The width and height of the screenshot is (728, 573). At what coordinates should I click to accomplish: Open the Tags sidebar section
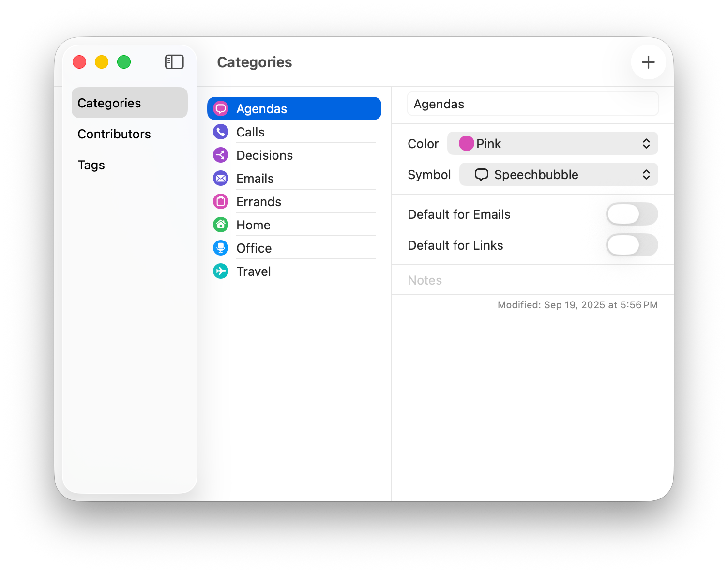[x=91, y=165]
